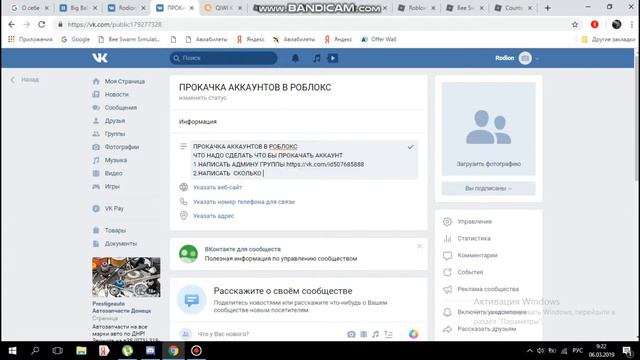Bookmark page with star icon
This screenshot has height=360, width=640.
575,24
